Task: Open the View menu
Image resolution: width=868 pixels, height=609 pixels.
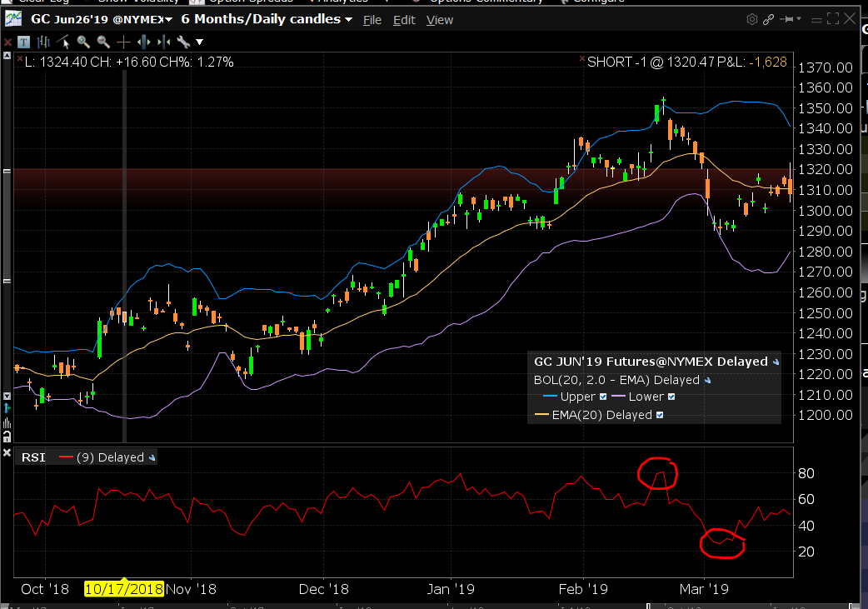Action: (x=440, y=20)
